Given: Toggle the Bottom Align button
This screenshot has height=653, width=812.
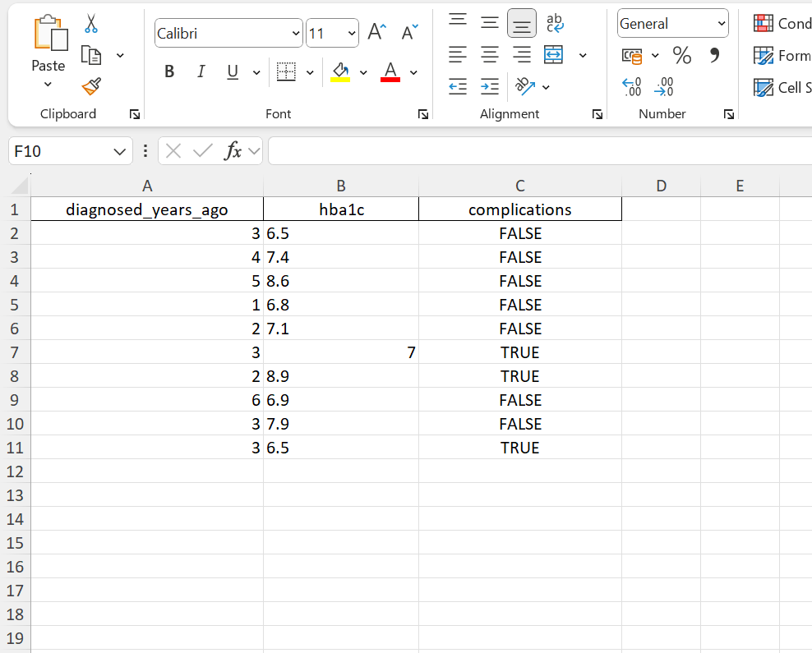Looking at the screenshot, I should tap(522, 23).
